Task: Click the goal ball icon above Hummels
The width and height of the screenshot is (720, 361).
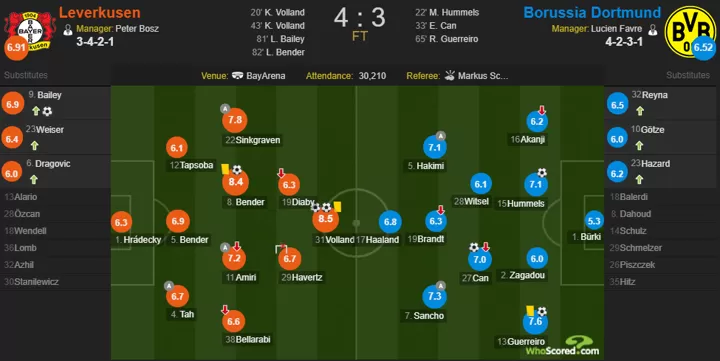Action: [x=542, y=173]
